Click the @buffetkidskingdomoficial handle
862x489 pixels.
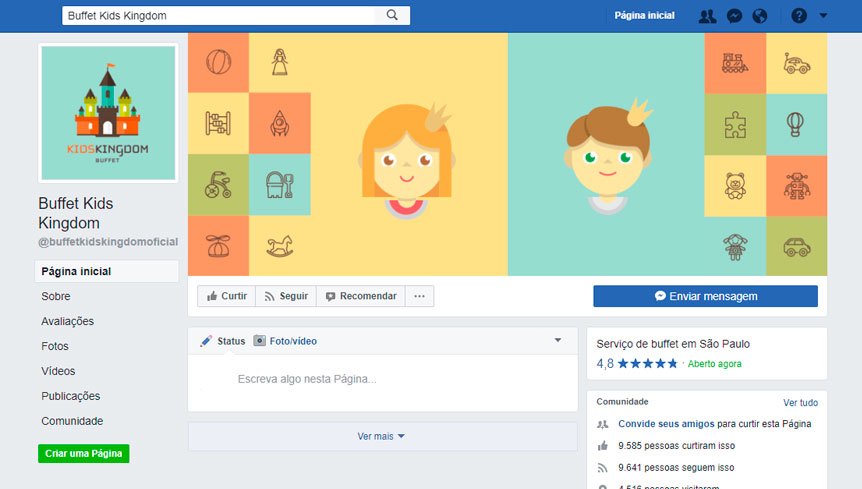point(108,242)
